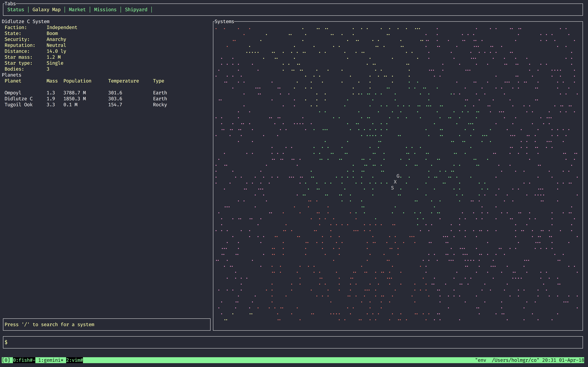This screenshot has height=367, width=588.
Task: Click the X marker on the map
Action: point(395,182)
